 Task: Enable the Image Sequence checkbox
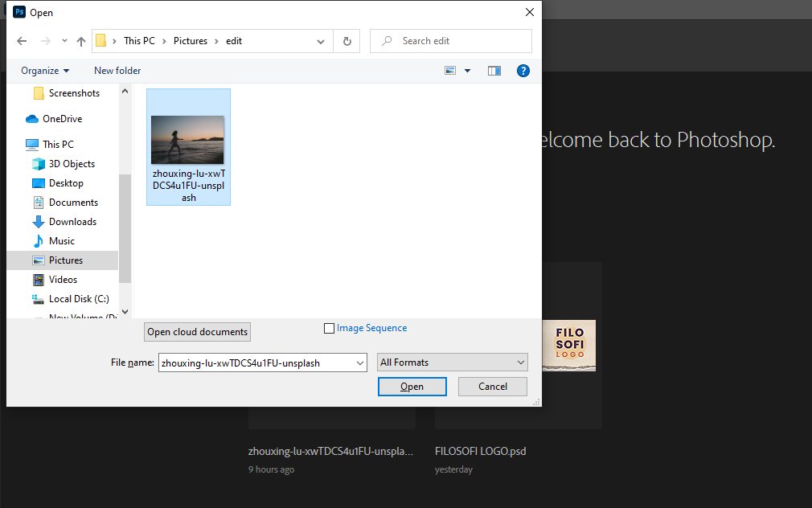click(330, 328)
